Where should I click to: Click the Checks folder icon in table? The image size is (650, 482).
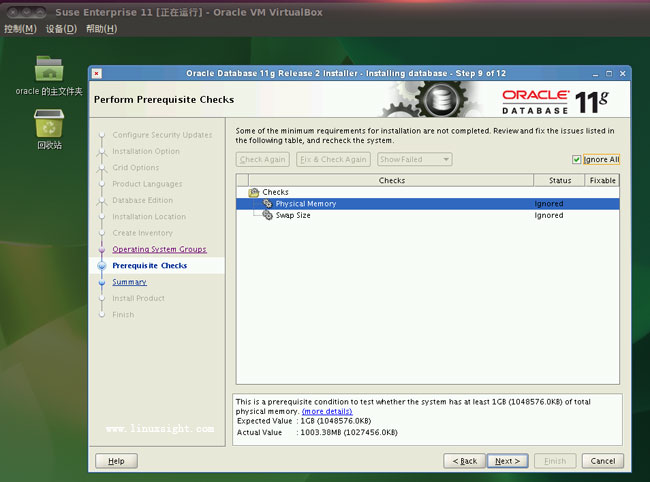(253, 192)
